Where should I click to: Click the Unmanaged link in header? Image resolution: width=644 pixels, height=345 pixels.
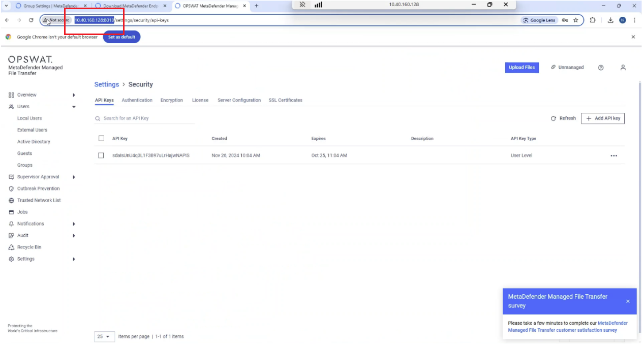click(x=567, y=68)
